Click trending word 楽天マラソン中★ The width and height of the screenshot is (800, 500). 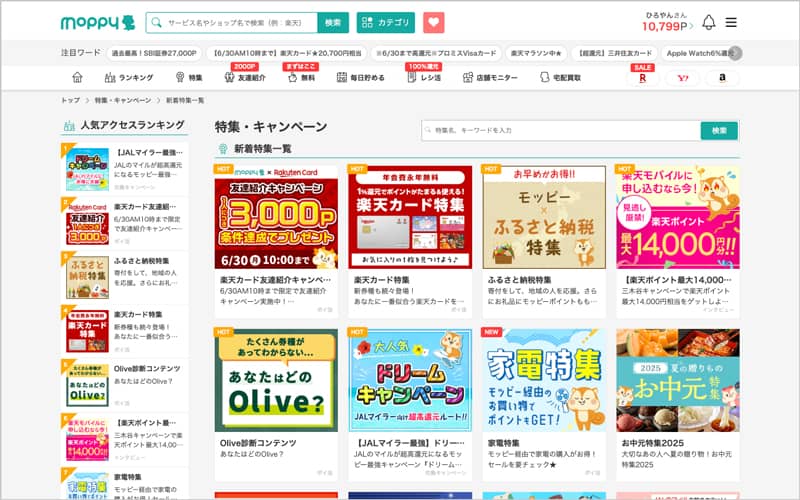[x=536, y=53]
